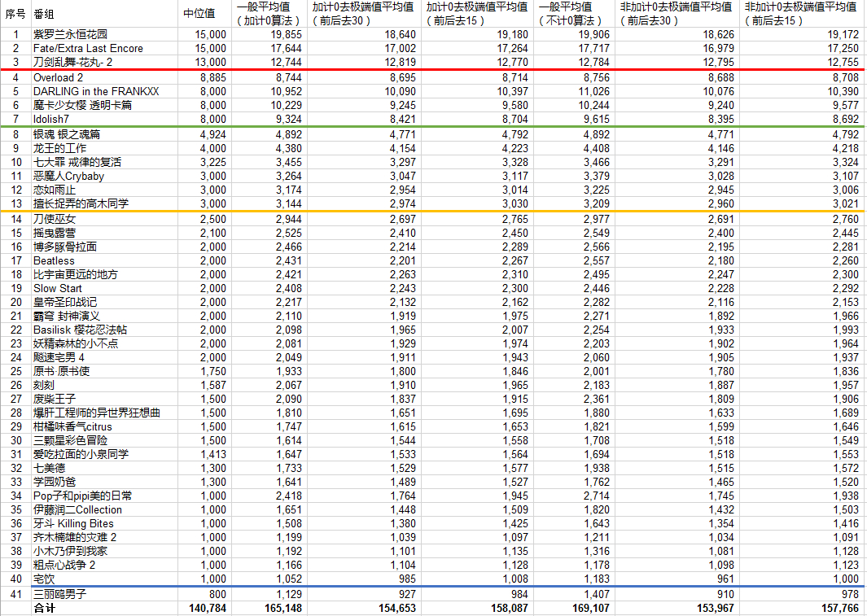
Task: Click the value 19,855 for 紫罗兰永恒花园
Action: click(287, 34)
